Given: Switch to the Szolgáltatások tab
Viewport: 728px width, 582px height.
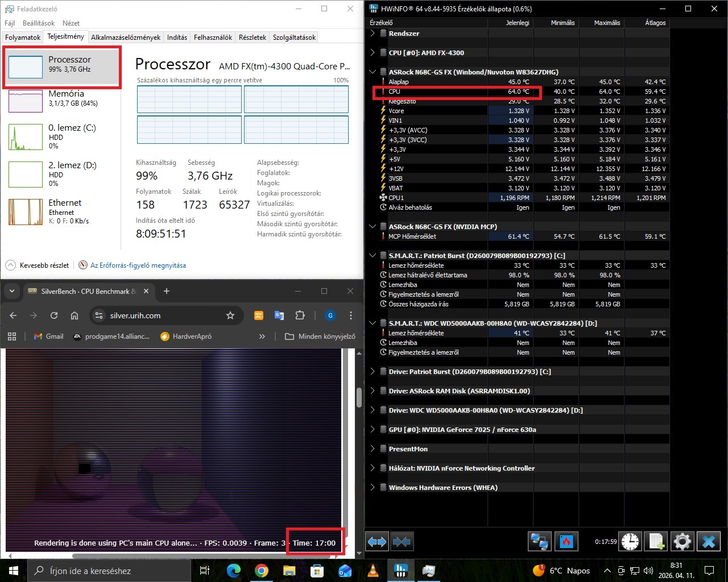Looking at the screenshot, I should 294,38.
